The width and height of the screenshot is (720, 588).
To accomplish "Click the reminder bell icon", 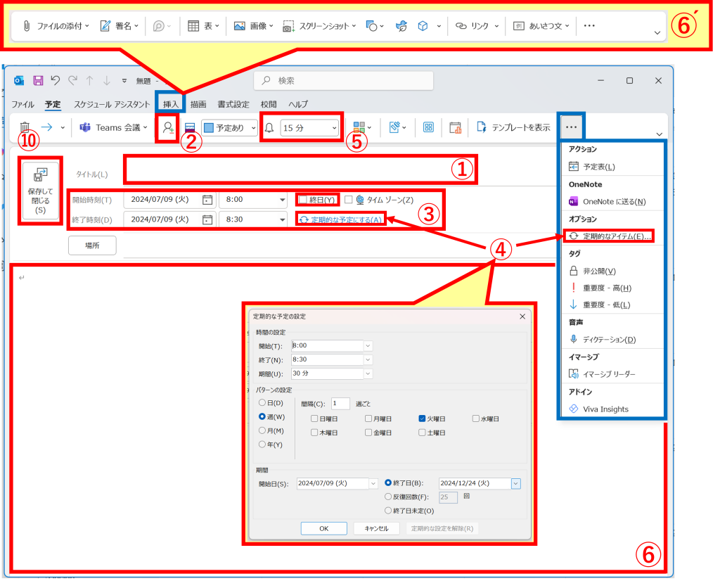I will tap(269, 127).
